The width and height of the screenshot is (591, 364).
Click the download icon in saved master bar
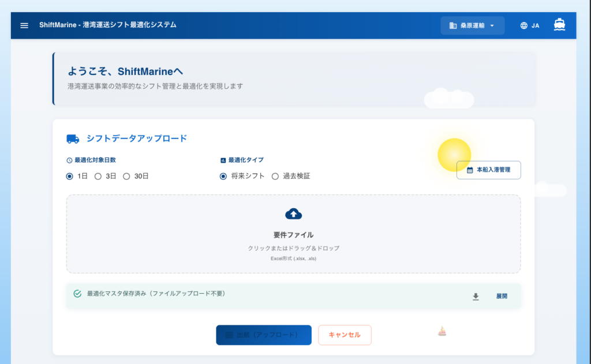click(476, 296)
